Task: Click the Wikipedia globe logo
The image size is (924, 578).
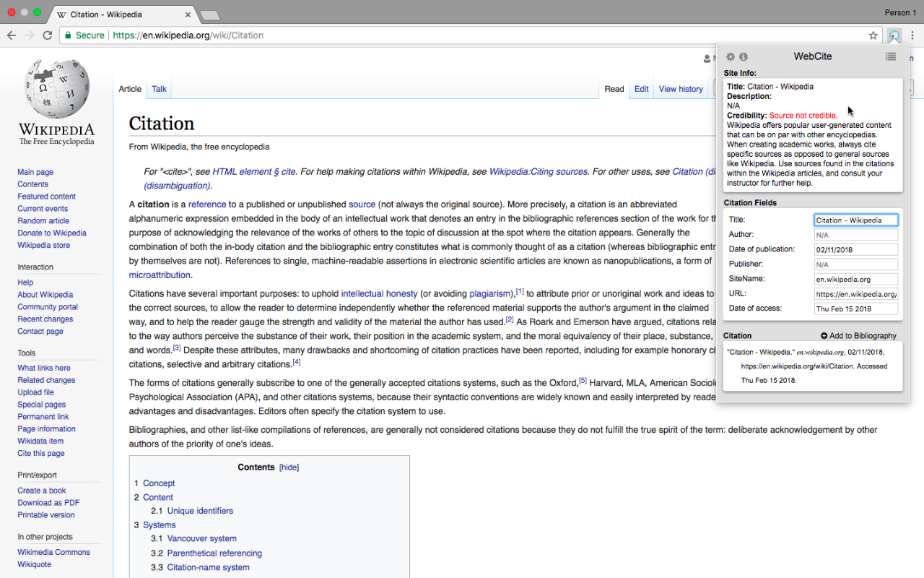Action: point(56,90)
